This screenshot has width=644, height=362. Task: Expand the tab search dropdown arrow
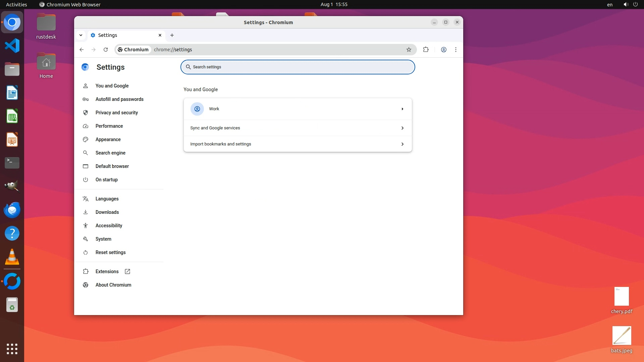click(81, 35)
